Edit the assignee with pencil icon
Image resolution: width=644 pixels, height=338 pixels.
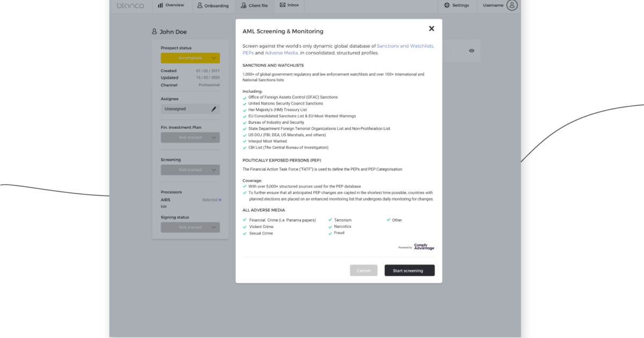click(214, 109)
